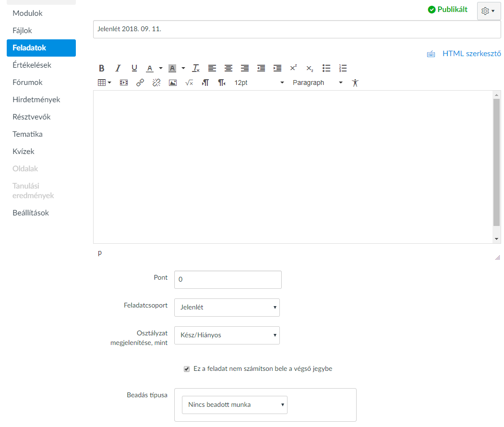Apply underline formatting

coord(134,68)
